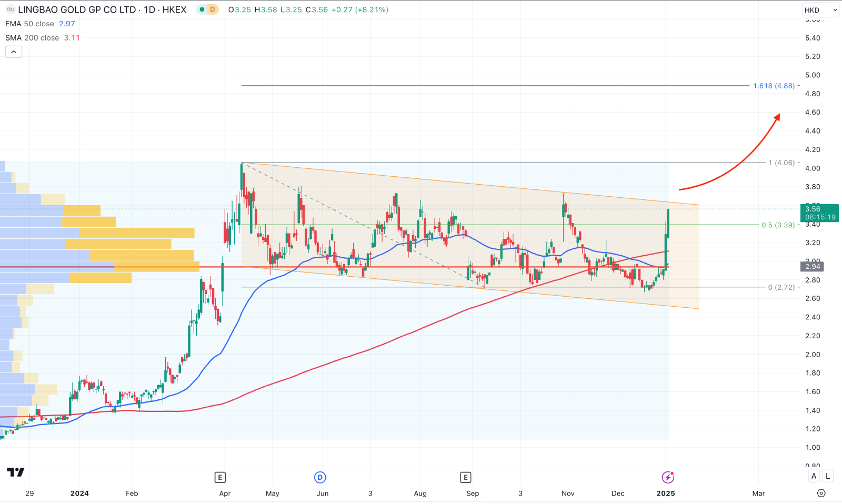This screenshot has height=504, width=842.
Task: Collapse the indicator legend chevron
Action: click(14, 52)
